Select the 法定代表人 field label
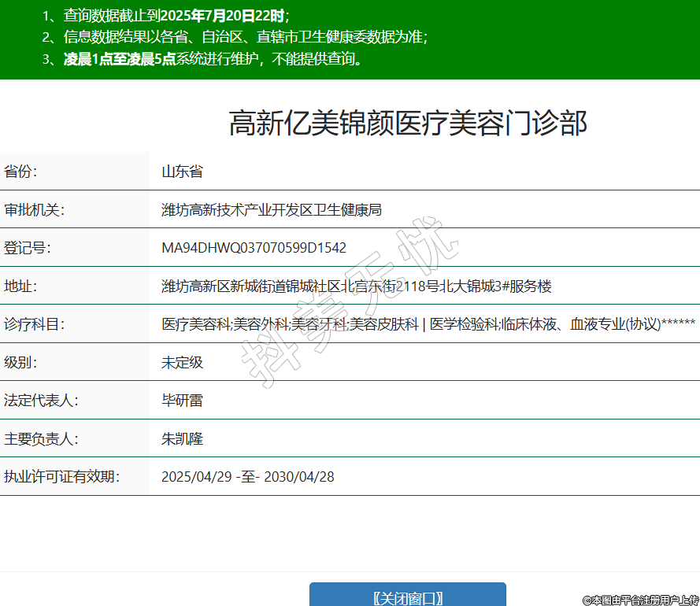This screenshot has height=606, width=700. click(x=40, y=401)
